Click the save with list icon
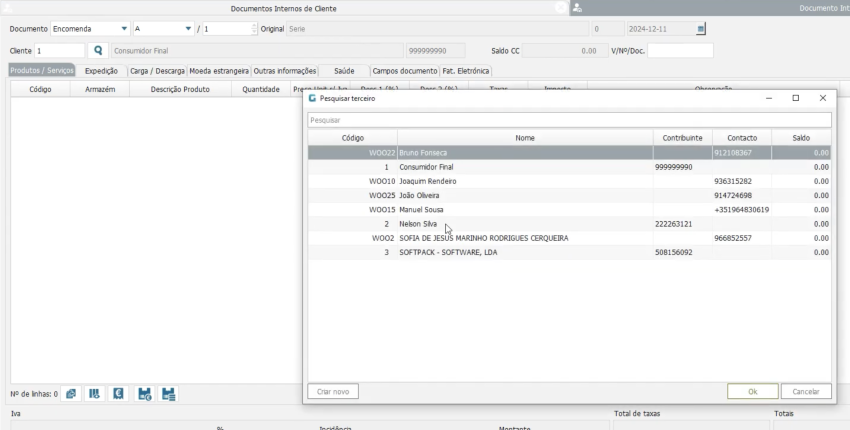The image size is (850, 430). 168,394
